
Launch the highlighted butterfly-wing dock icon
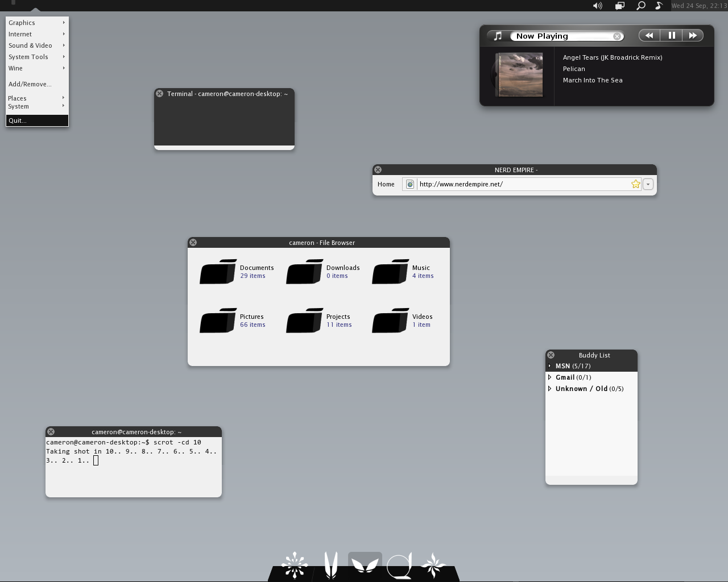pyautogui.click(x=365, y=566)
